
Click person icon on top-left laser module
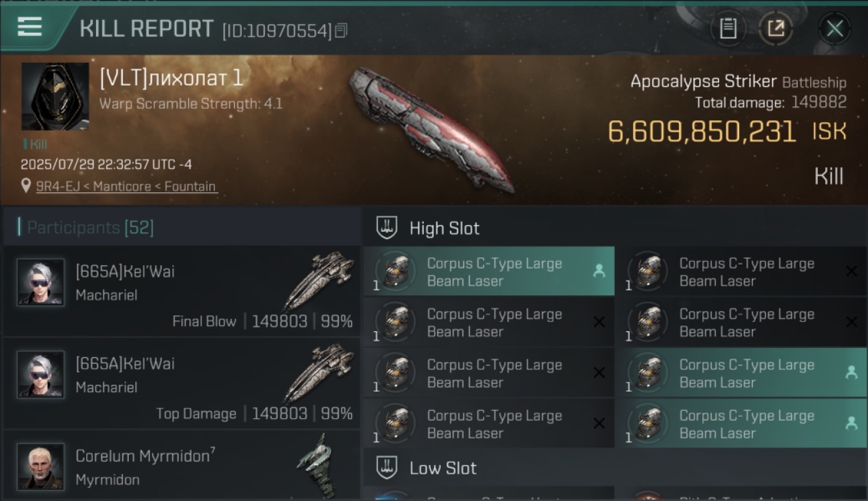point(599,271)
